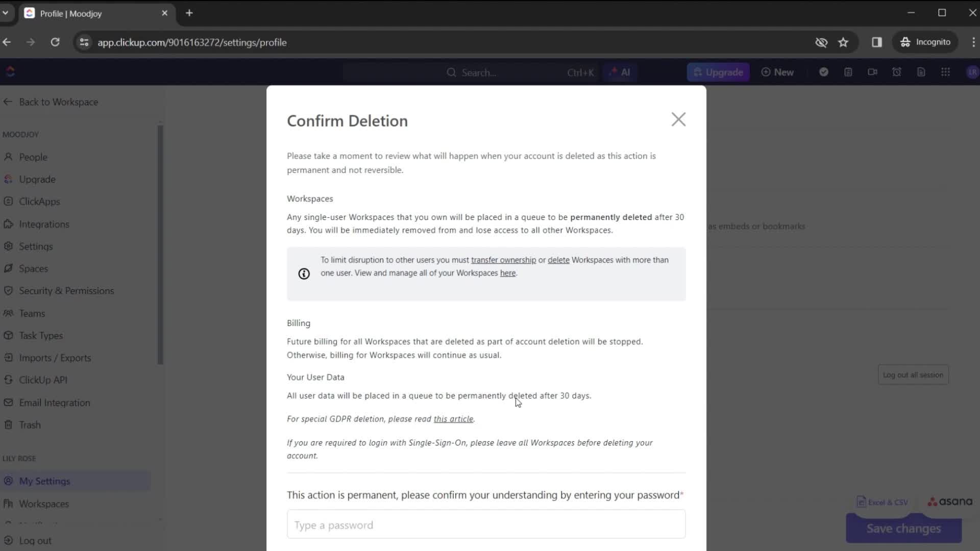
Task: Open Email Integration in sidebar
Action: pyautogui.click(x=54, y=403)
